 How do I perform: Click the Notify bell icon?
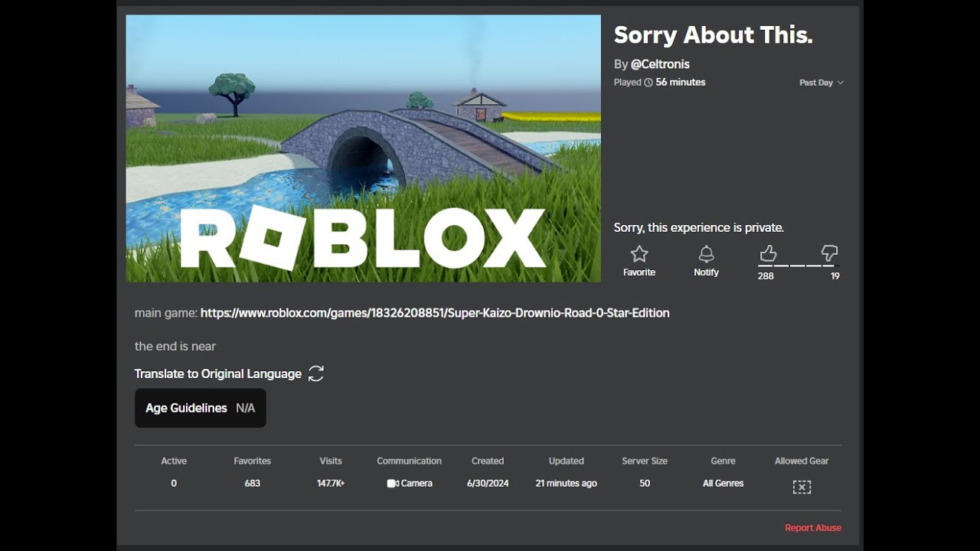(x=706, y=254)
